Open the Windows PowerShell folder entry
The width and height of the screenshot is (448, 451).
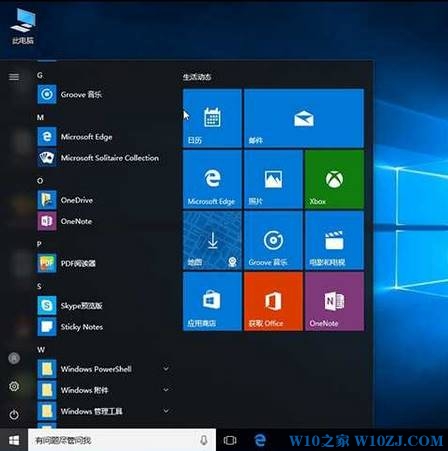coord(103,369)
